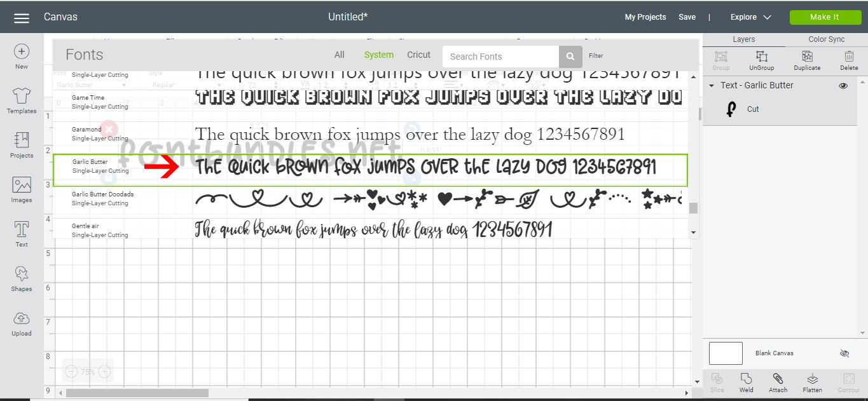Open the Projects panel
This screenshot has width=868, height=401.
[22, 145]
